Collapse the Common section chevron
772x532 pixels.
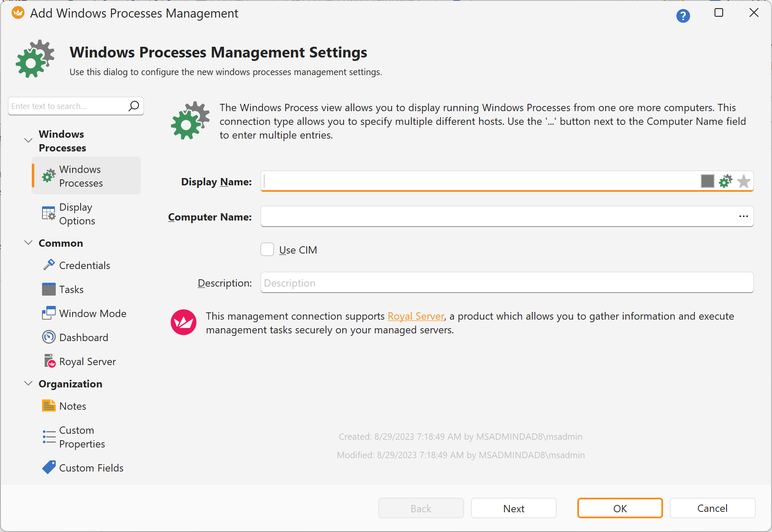[28, 242]
